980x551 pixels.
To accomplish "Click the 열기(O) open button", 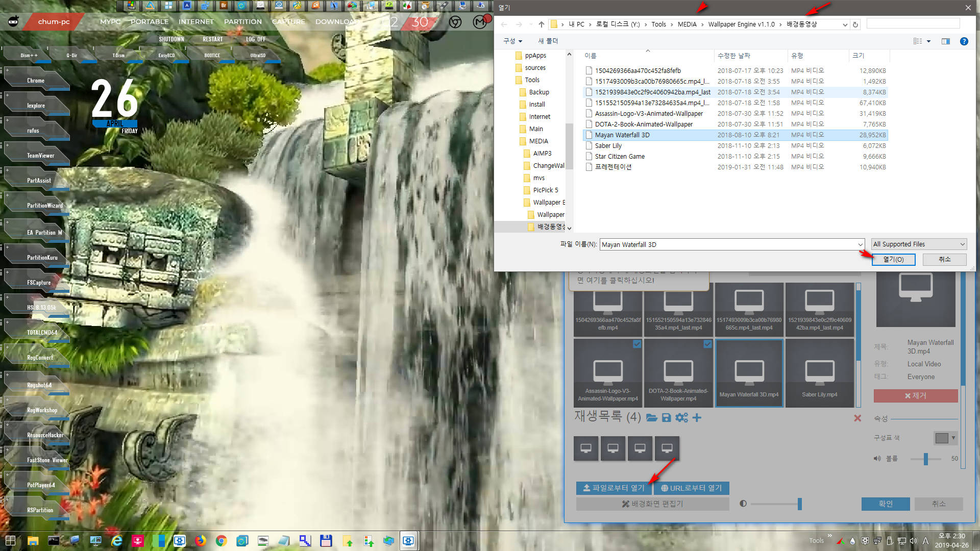I will 893,260.
